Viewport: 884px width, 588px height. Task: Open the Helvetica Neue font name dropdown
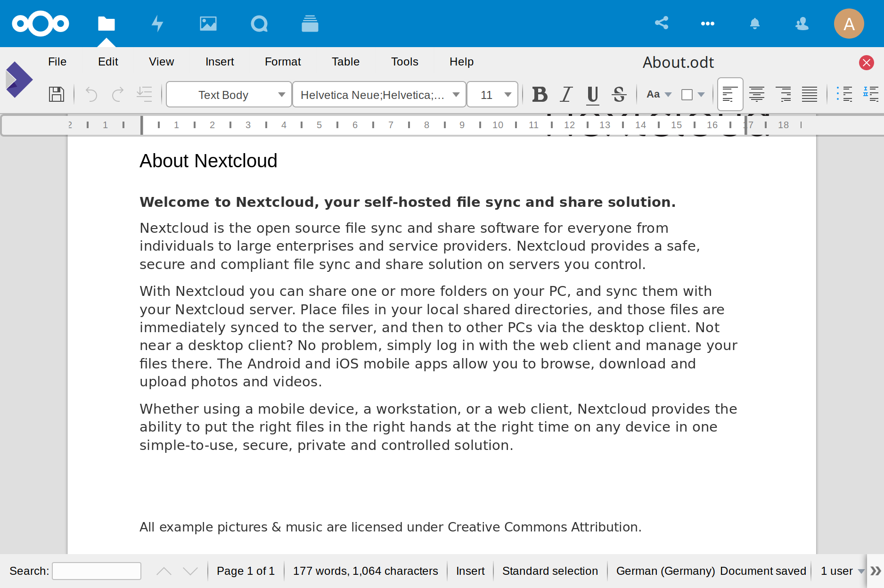tap(456, 95)
